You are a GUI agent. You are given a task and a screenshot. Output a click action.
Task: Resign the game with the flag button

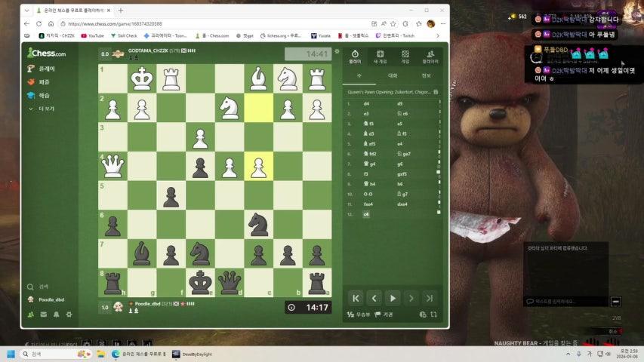[x=384, y=314]
